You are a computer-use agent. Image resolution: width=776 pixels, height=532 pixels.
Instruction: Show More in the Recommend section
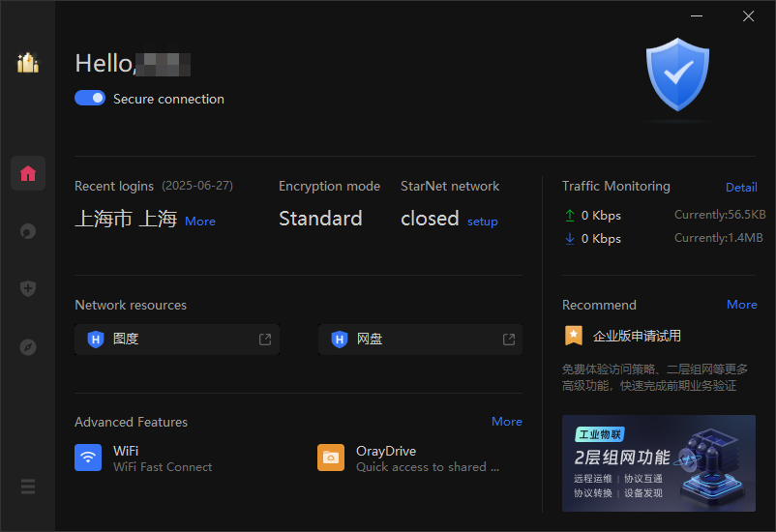pyautogui.click(x=741, y=305)
